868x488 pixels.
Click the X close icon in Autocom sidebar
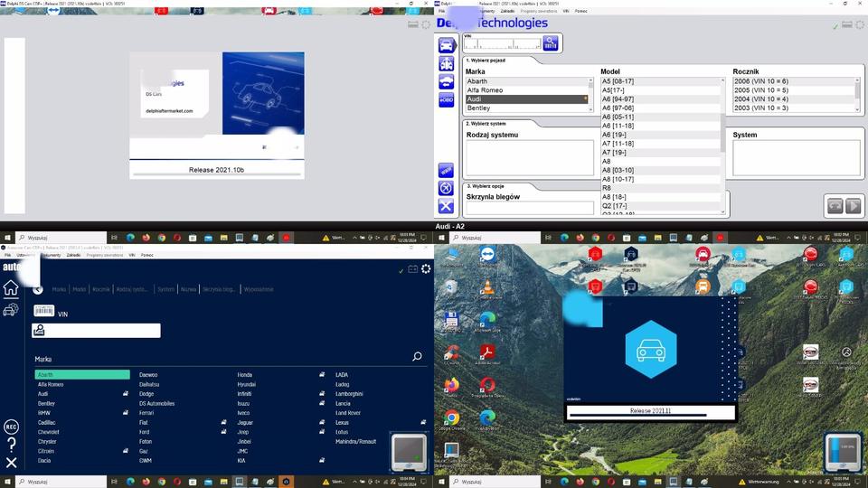pos(11,463)
